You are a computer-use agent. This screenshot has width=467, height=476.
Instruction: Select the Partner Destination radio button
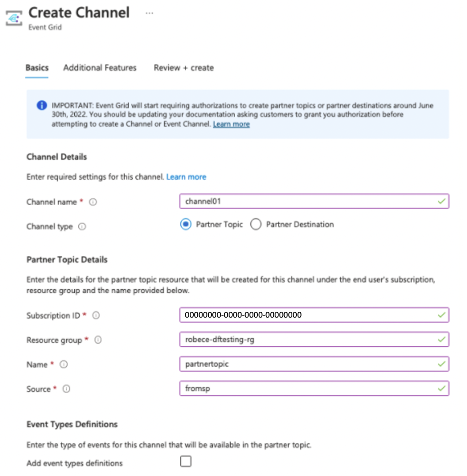coord(256,224)
